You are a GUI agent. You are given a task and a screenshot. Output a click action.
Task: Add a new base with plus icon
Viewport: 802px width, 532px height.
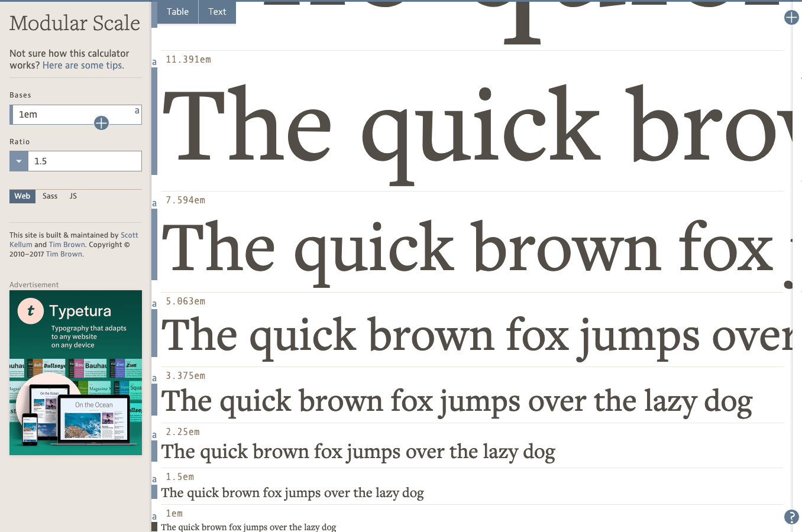tap(101, 123)
